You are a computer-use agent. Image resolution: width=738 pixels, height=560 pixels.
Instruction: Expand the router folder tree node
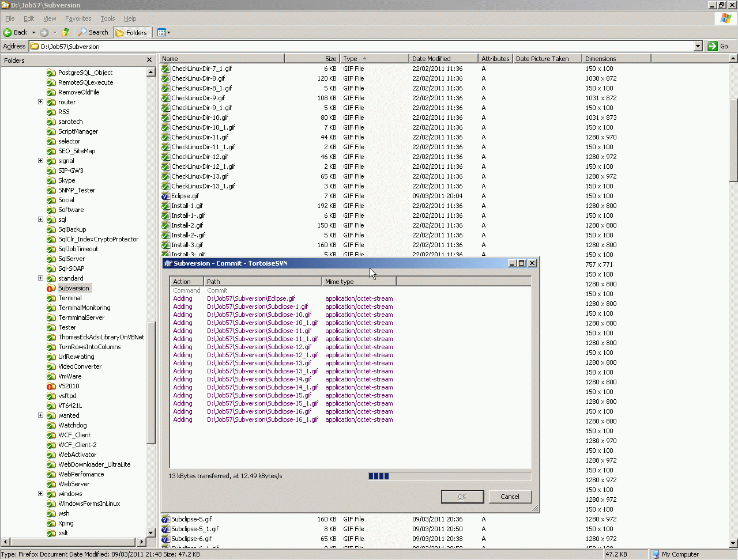[40, 102]
